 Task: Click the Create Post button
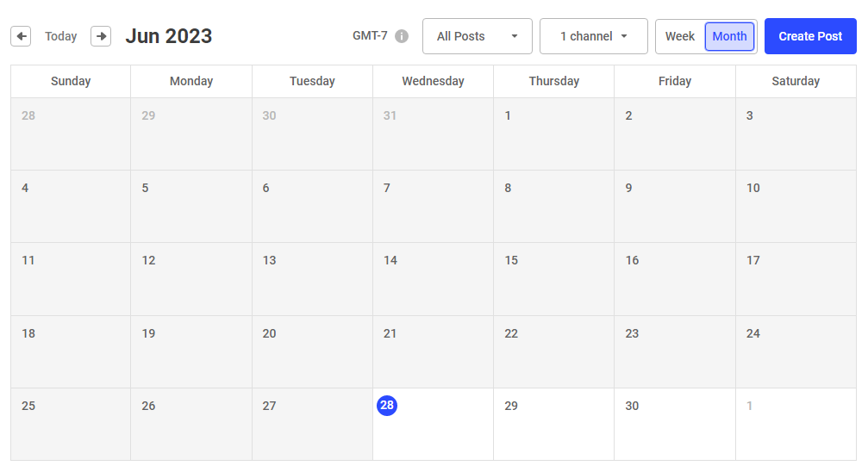click(810, 36)
